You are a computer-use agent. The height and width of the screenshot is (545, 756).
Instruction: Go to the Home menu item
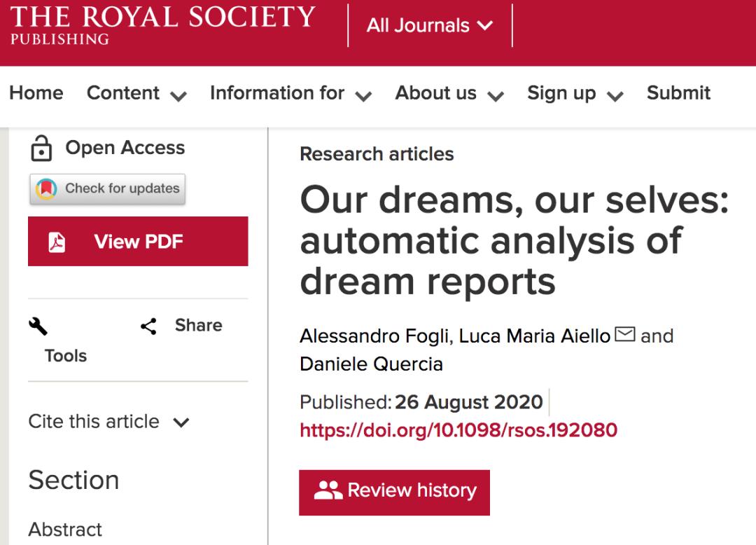click(x=36, y=93)
